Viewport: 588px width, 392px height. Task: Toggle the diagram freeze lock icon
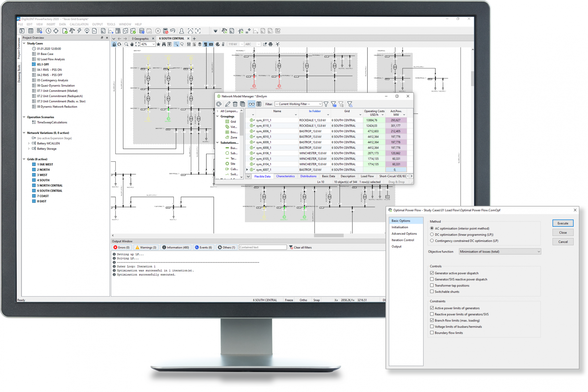pos(114,44)
